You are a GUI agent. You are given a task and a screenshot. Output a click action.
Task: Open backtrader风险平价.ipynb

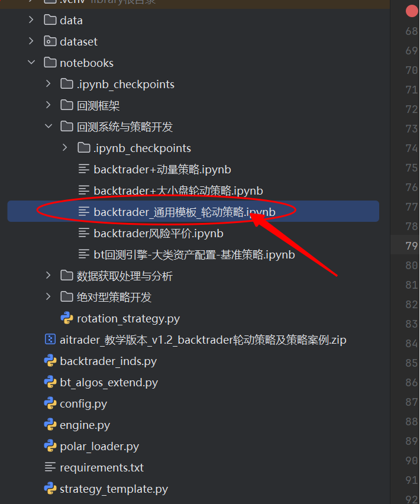click(159, 233)
